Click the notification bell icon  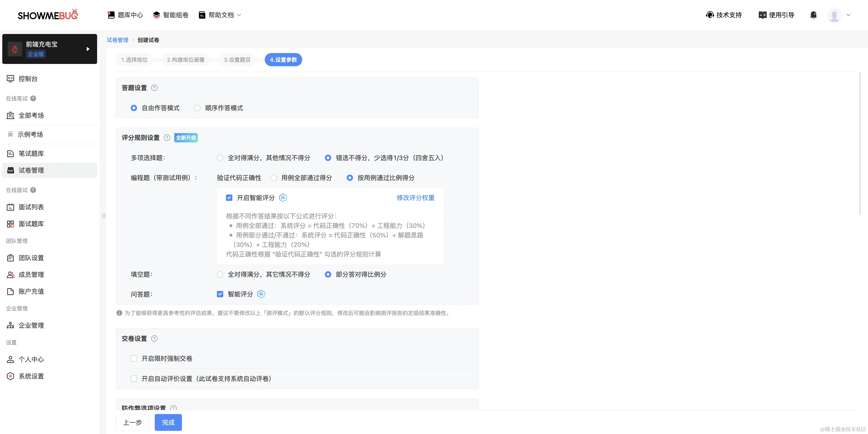(813, 15)
